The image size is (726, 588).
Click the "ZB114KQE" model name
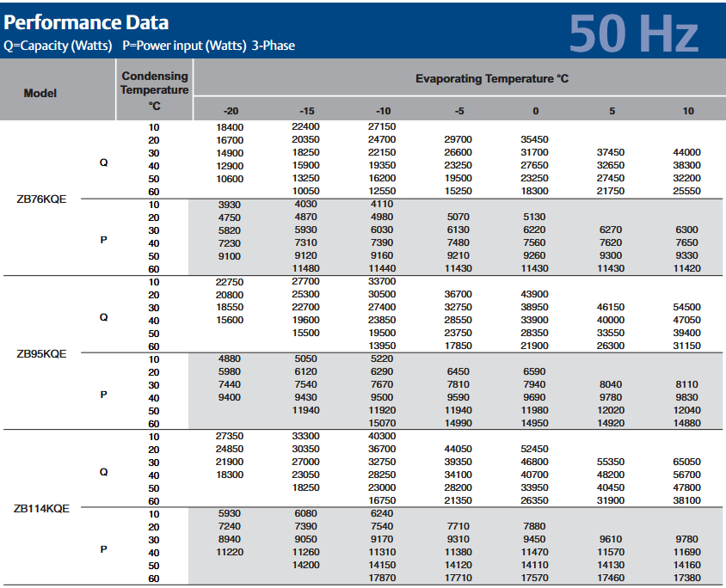pos(41,509)
